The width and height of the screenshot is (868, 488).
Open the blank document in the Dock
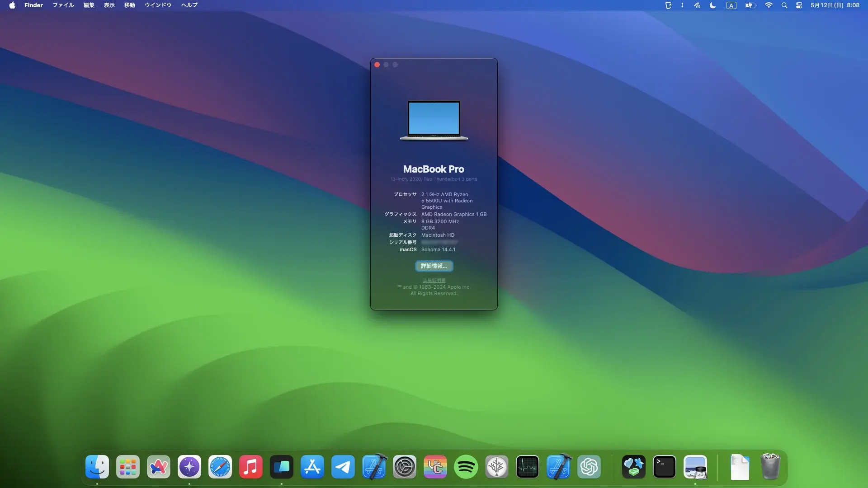point(740,467)
